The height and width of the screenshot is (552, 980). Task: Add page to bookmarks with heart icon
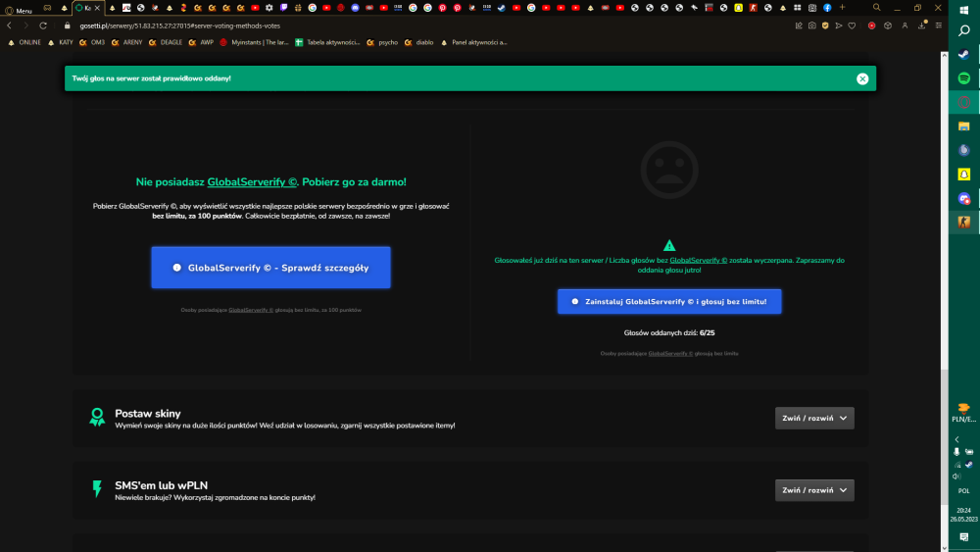point(852,25)
